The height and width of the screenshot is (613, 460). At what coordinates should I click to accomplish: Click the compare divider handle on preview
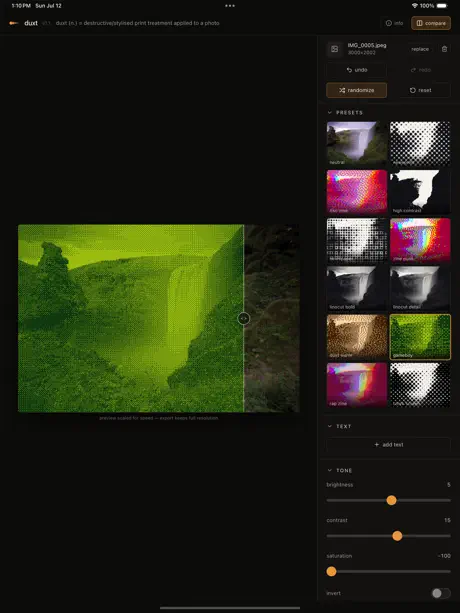[x=243, y=318]
